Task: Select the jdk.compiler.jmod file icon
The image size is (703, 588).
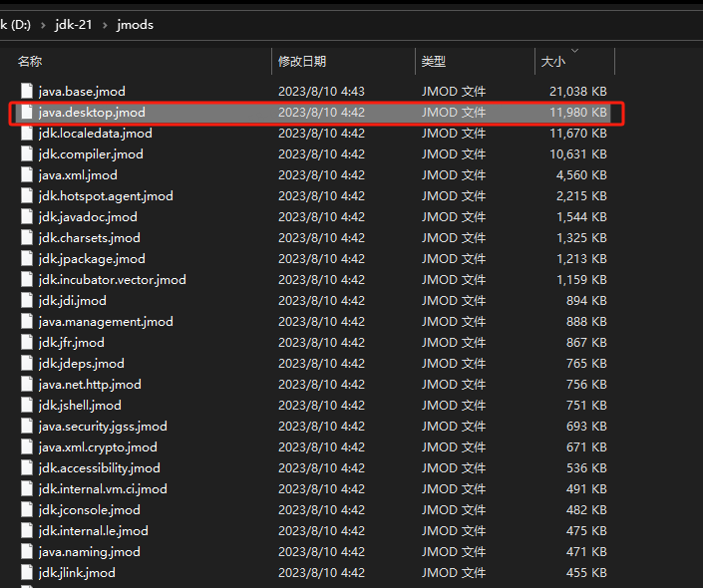Action: pos(27,154)
